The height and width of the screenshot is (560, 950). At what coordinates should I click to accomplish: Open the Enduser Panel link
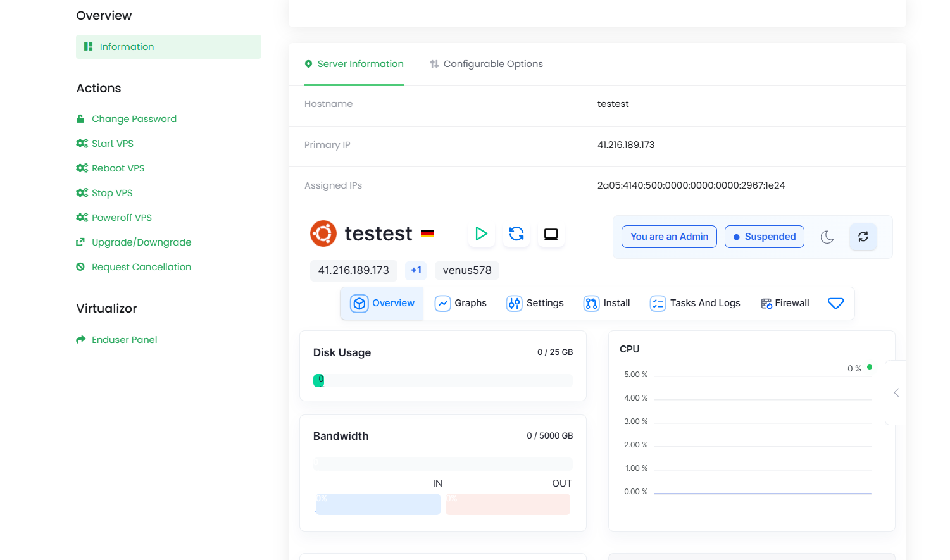pos(124,340)
